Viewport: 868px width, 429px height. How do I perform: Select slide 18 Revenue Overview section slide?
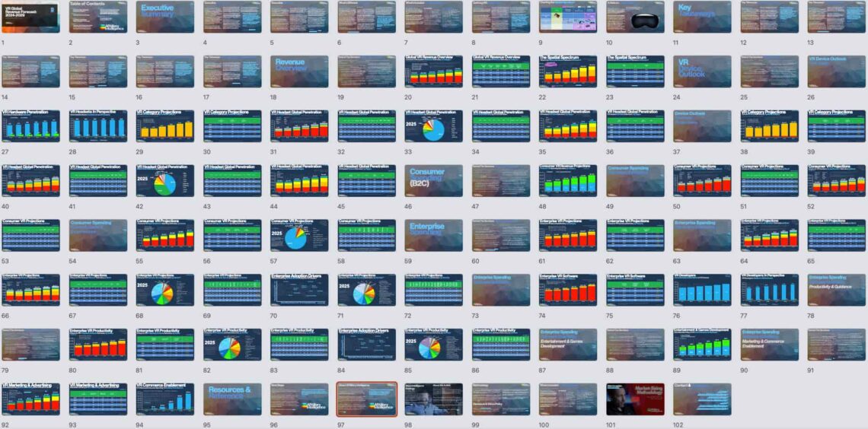coord(299,71)
